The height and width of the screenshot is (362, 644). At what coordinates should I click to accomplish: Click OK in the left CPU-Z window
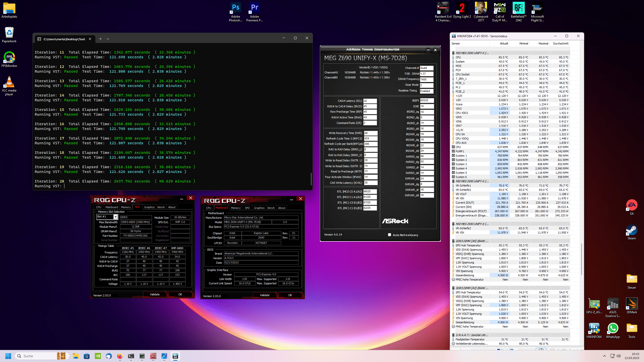pyautogui.click(x=180, y=294)
